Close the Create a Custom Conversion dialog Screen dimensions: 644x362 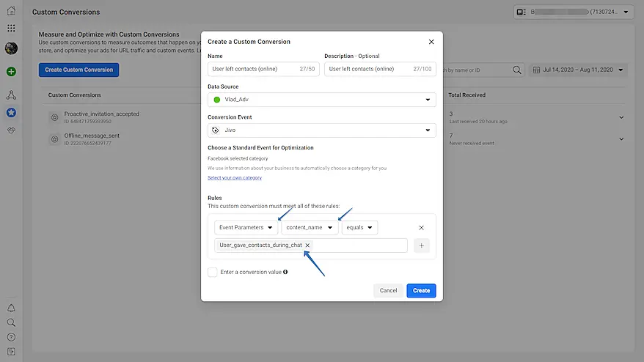click(x=431, y=42)
